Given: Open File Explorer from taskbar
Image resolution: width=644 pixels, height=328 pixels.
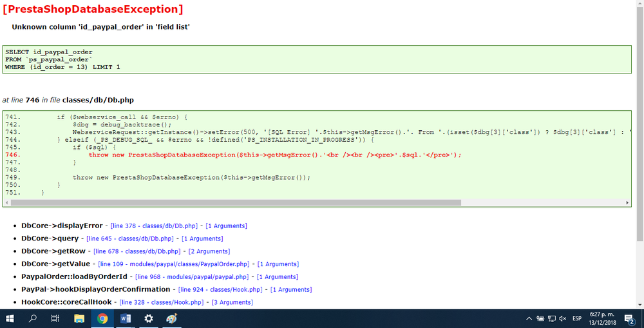Looking at the screenshot, I should pos(79,318).
